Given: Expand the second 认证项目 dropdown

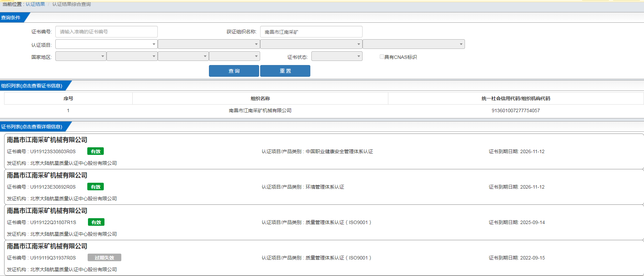Looking at the screenshot, I should pyautogui.click(x=209, y=44).
